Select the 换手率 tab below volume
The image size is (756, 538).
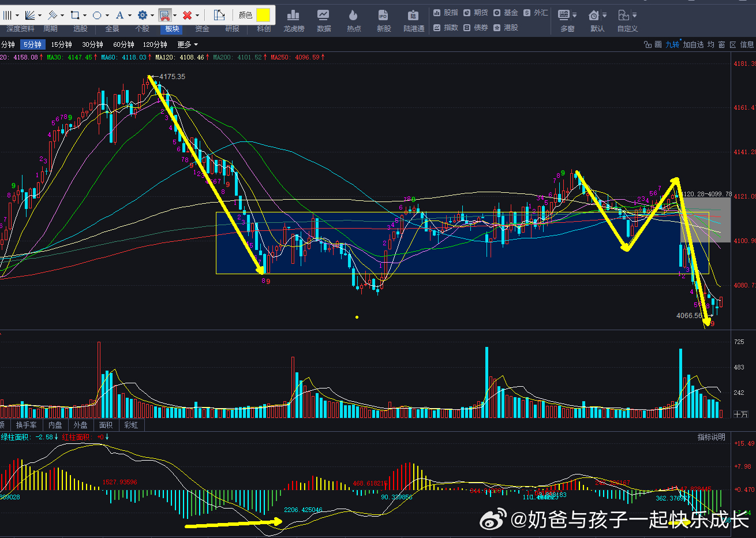tap(26, 425)
